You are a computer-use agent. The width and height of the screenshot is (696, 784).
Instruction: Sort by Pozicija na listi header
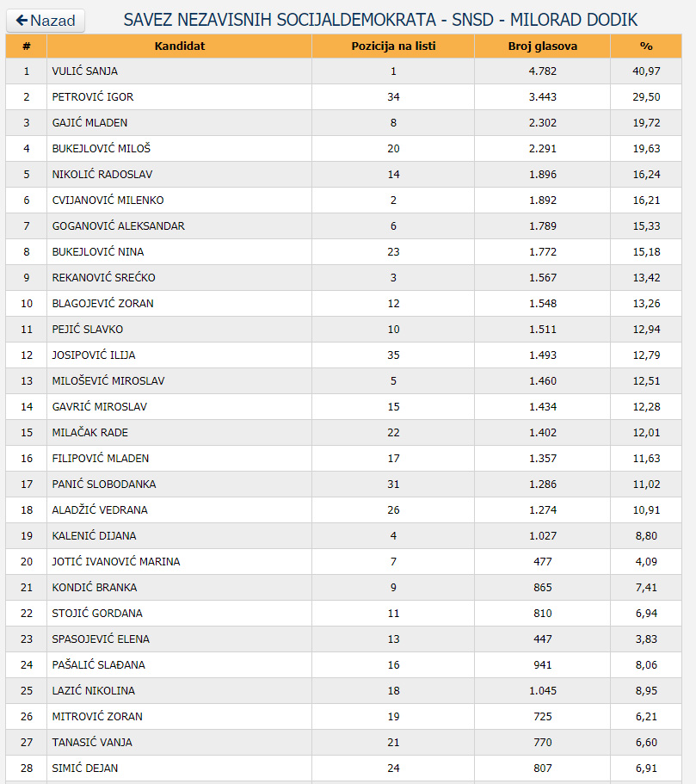point(393,46)
